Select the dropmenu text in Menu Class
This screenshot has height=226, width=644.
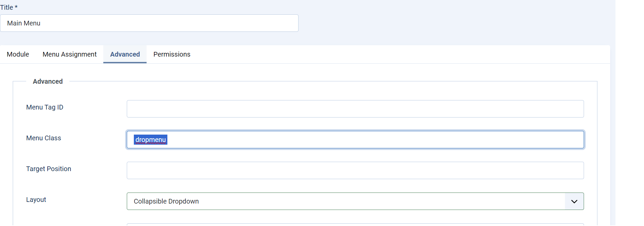coord(150,140)
